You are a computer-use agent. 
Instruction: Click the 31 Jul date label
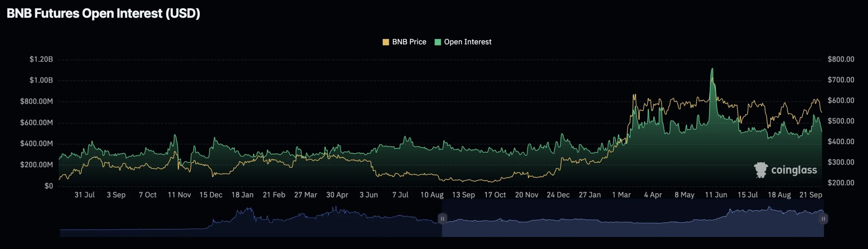pos(85,195)
